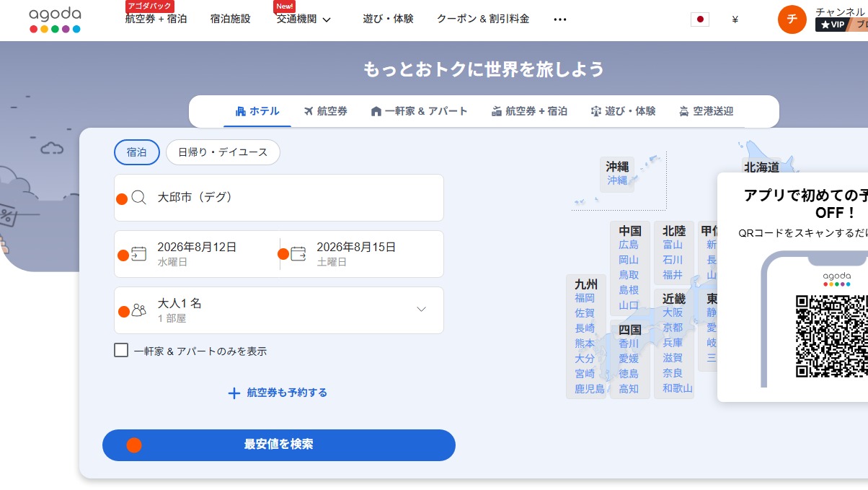
Task: Select 高知 in the 四国 region
Action: coord(629,389)
